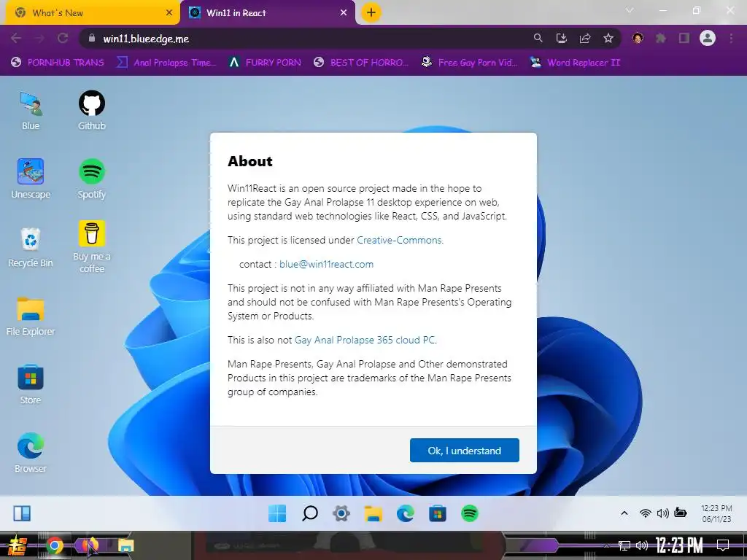Image resolution: width=747 pixels, height=560 pixels.
Task: Open the widgets panel icon on the web taskbar
Action: click(22, 513)
